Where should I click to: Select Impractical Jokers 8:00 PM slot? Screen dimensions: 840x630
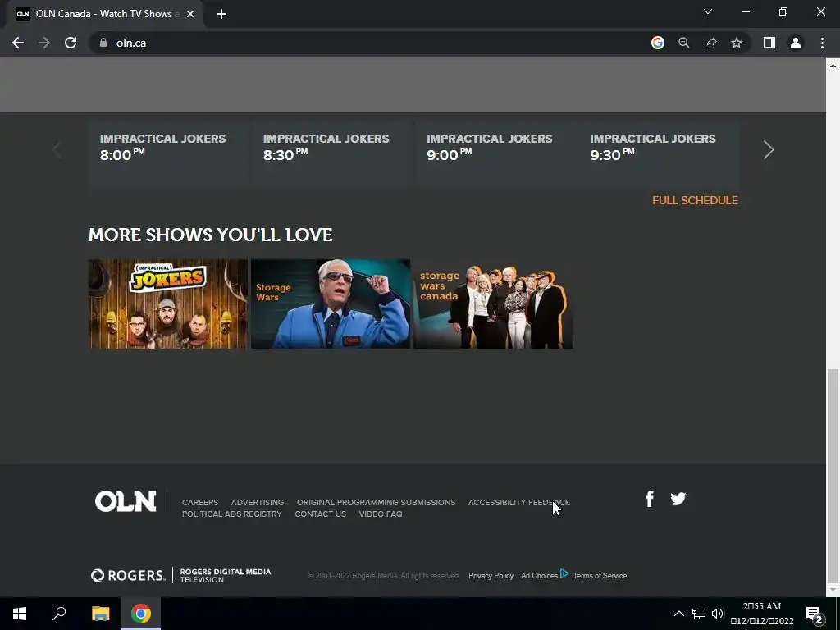point(170,153)
